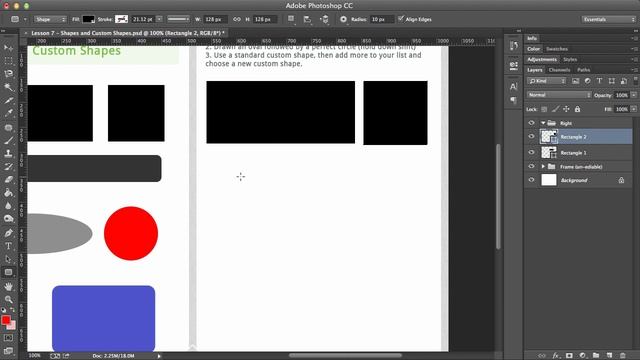Lock layer position
The height and width of the screenshot is (360, 640).
pyautogui.click(x=566, y=109)
